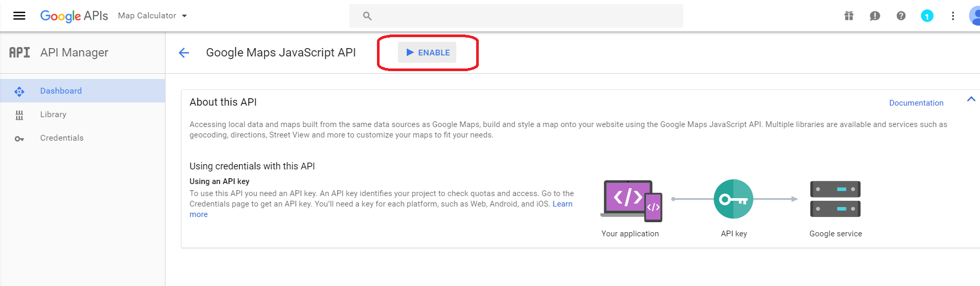Click the Google APIs logo
This screenshot has width=980, height=286.
(74, 16)
